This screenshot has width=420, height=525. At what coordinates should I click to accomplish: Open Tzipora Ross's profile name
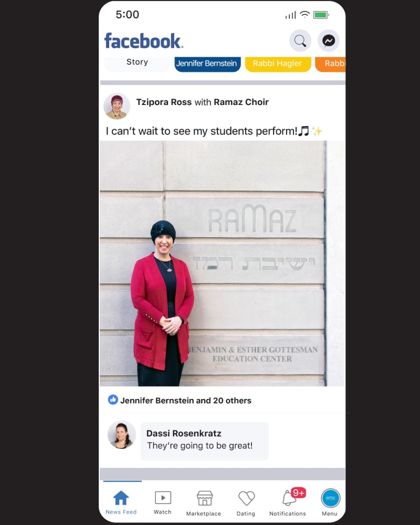[x=164, y=102]
